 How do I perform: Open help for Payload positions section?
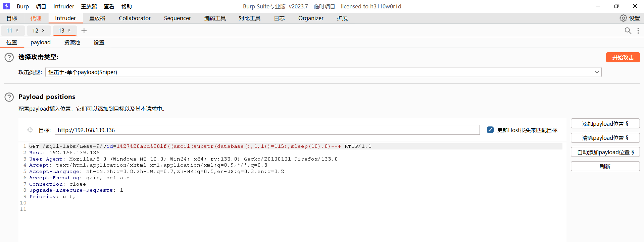[9, 97]
